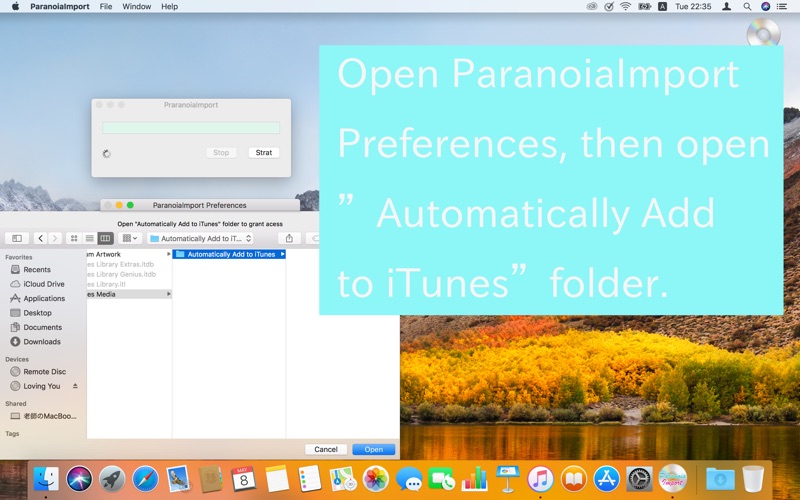The width and height of the screenshot is (800, 500).
Task: Select Recents in the sidebar
Action: pyautogui.click(x=37, y=269)
